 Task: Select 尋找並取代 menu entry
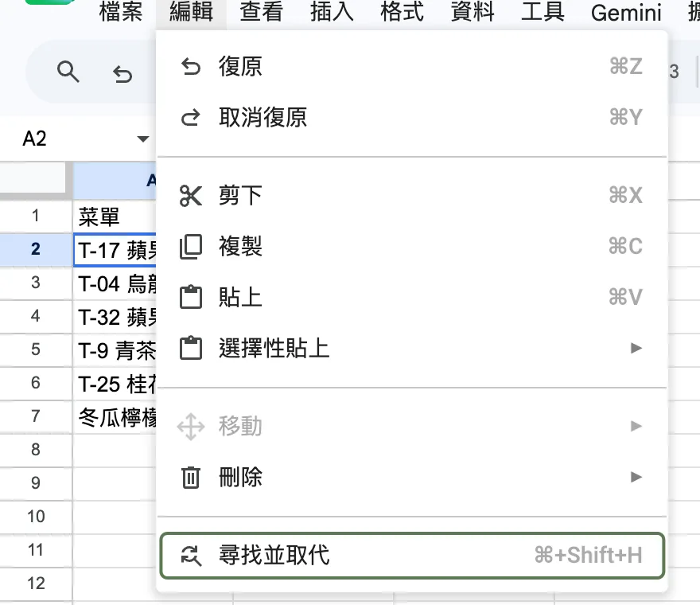click(412, 556)
